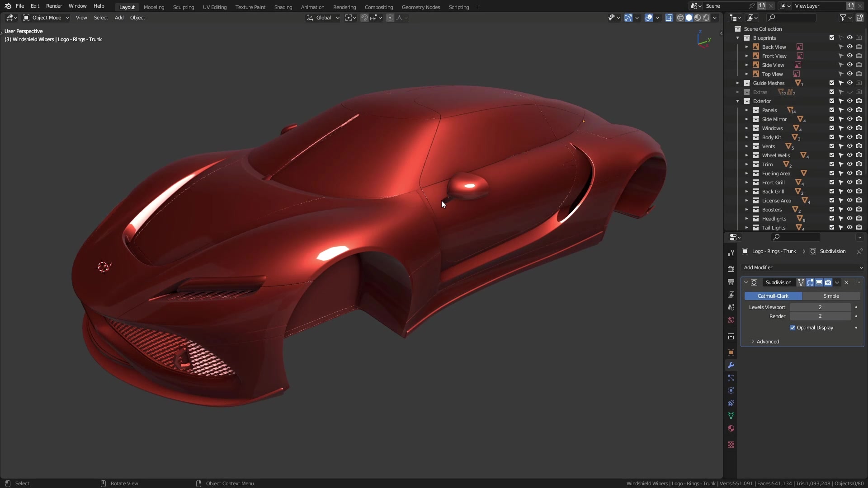The width and height of the screenshot is (868, 488).
Task: Toggle Subdivision modifier edit mode display
Action: point(810,282)
